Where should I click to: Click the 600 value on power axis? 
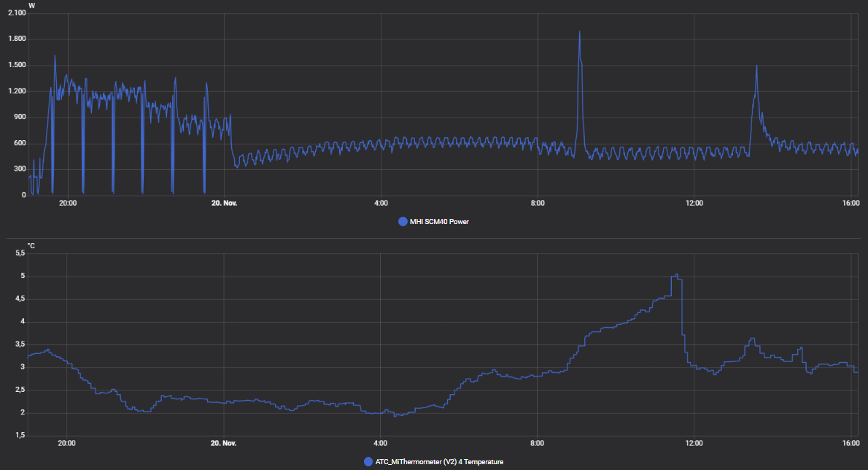tap(20, 143)
